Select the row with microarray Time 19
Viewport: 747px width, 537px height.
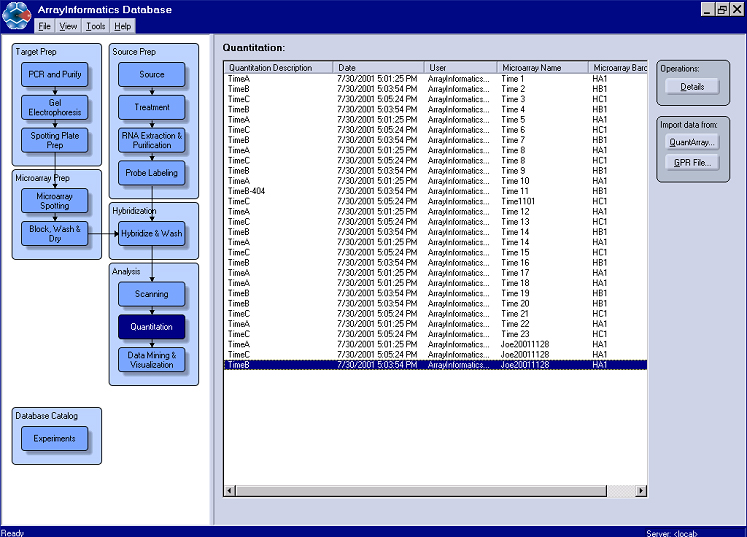pos(435,293)
